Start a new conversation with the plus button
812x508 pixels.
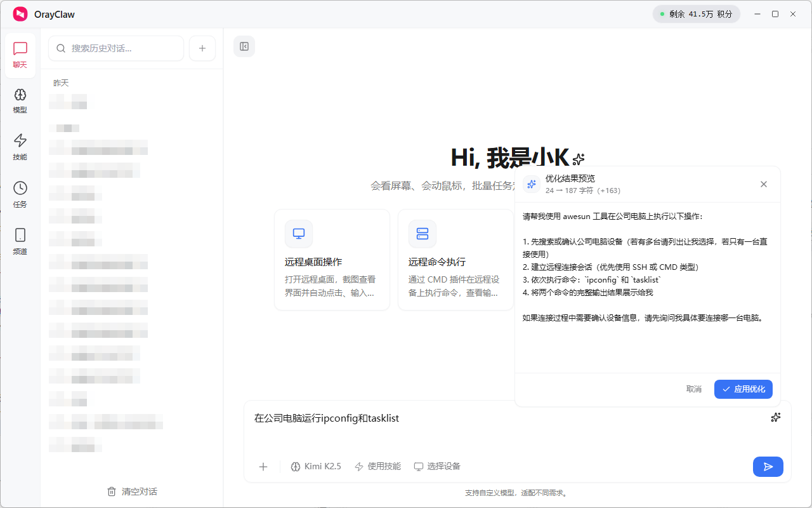[x=202, y=48]
